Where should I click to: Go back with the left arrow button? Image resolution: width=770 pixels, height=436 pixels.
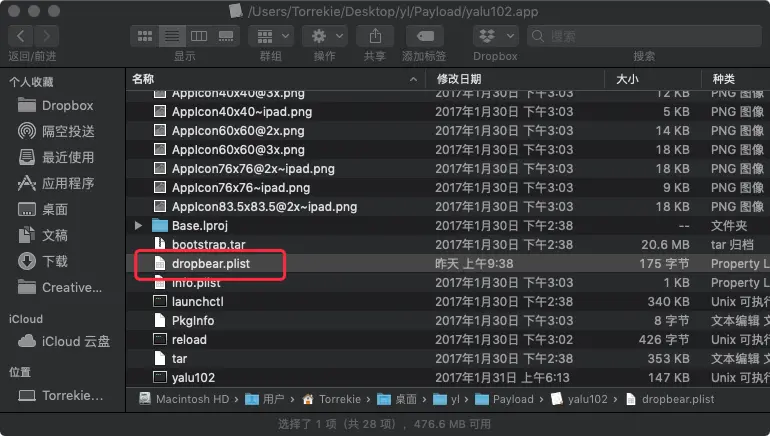(x=21, y=36)
